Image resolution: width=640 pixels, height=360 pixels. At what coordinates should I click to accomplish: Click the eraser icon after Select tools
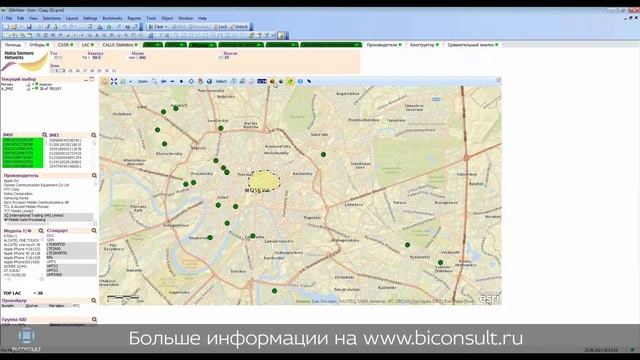251,81
